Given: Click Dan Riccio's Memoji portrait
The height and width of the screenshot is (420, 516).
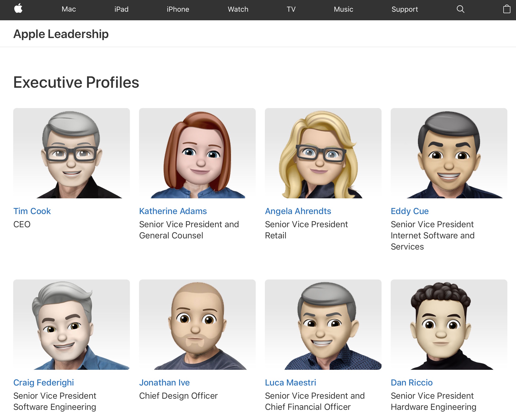Looking at the screenshot, I should 449,325.
